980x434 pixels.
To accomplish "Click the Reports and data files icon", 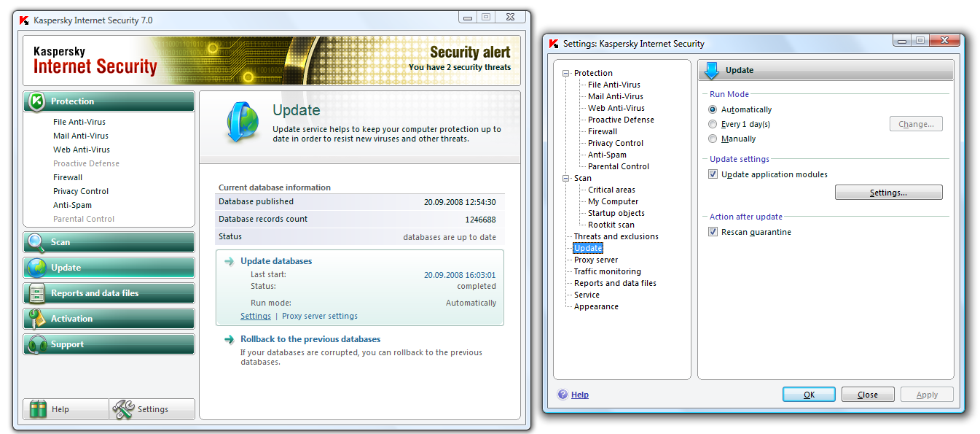I will pyautogui.click(x=36, y=293).
